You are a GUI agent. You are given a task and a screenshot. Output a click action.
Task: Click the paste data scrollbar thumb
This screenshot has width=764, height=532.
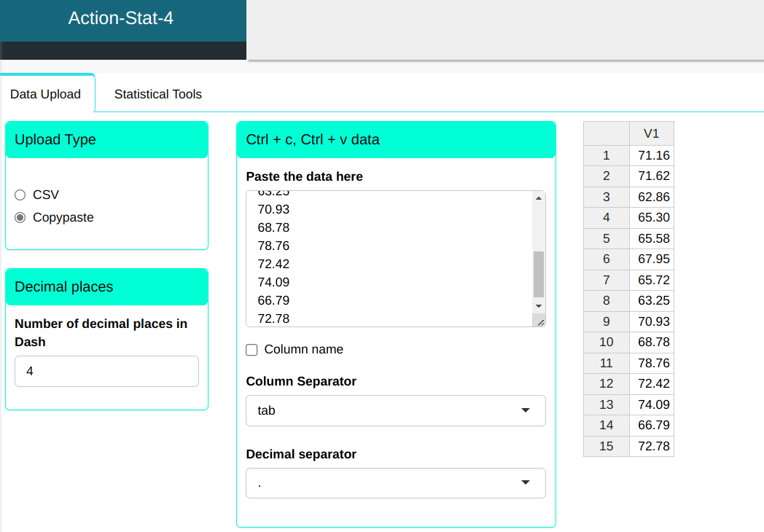539,274
